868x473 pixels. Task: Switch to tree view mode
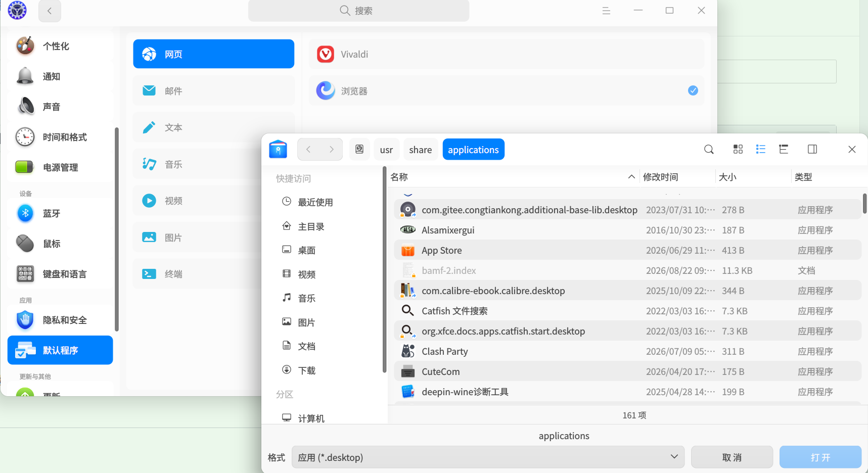point(784,149)
